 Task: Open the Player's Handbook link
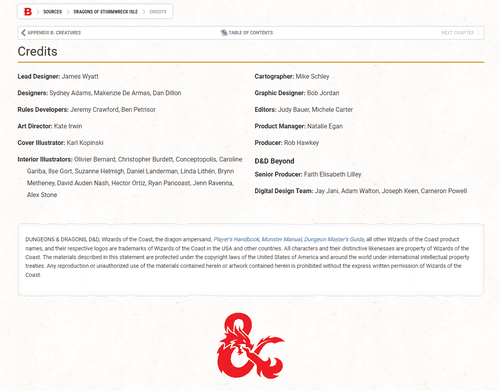point(236,239)
